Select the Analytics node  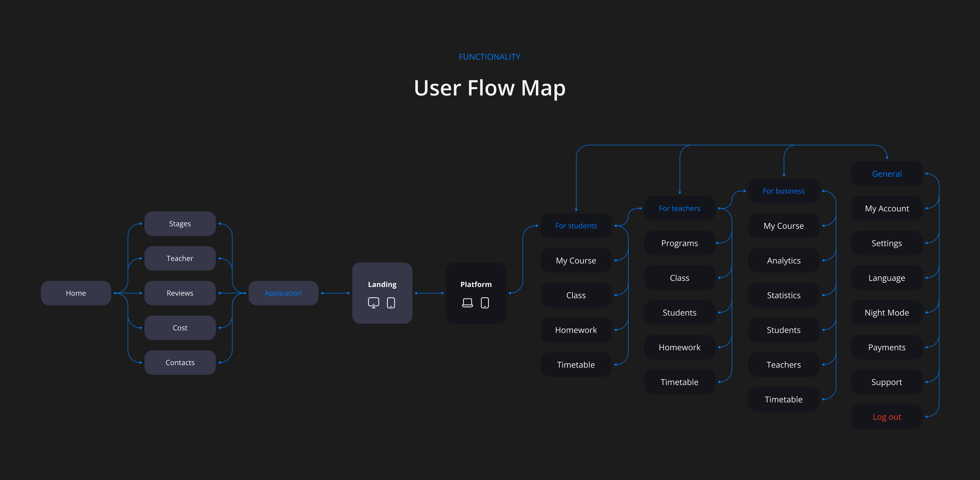pos(784,260)
